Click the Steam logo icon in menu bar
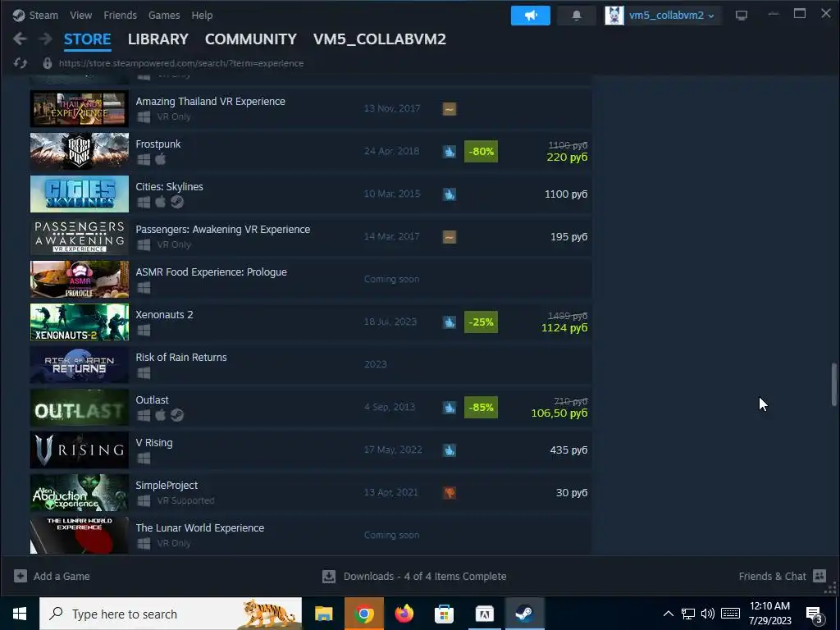 (19, 15)
